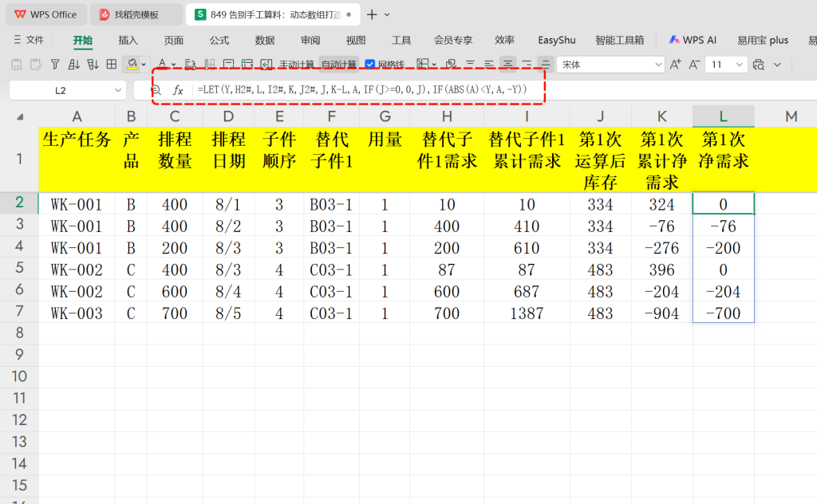Select the 公式 Formulas ribbon tab
817x504 pixels.
219,40
